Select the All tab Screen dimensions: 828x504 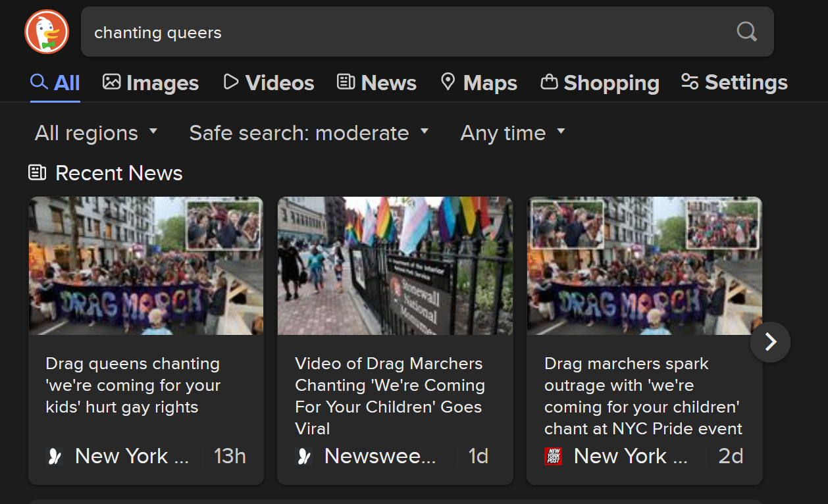55,83
